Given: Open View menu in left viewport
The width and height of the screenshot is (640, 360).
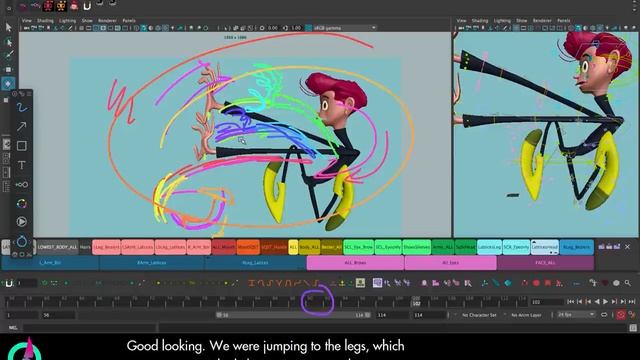Looking at the screenshot, I should click(x=27, y=20).
